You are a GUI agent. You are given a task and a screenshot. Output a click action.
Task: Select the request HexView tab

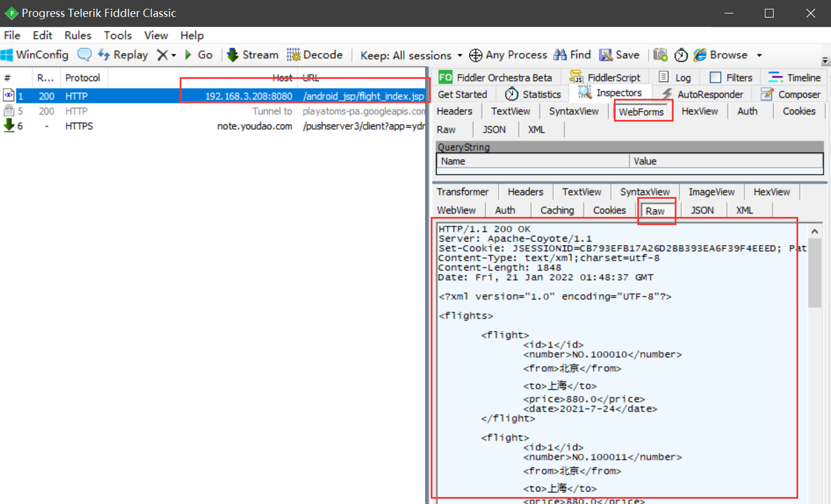click(699, 111)
